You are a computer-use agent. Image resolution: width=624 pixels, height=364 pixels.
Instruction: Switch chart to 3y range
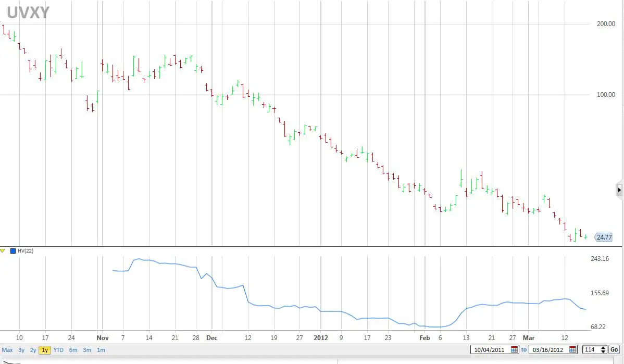point(21,350)
